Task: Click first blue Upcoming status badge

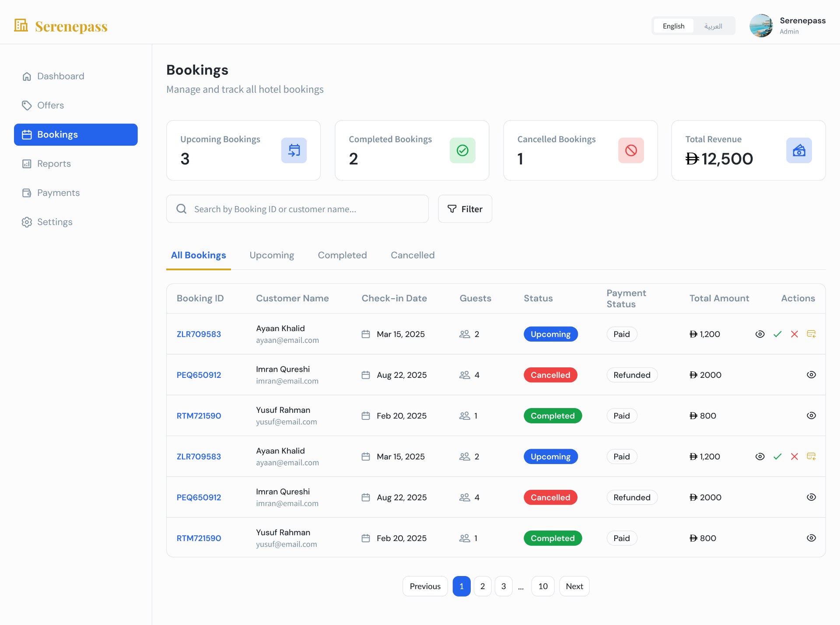Action: [550, 334]
